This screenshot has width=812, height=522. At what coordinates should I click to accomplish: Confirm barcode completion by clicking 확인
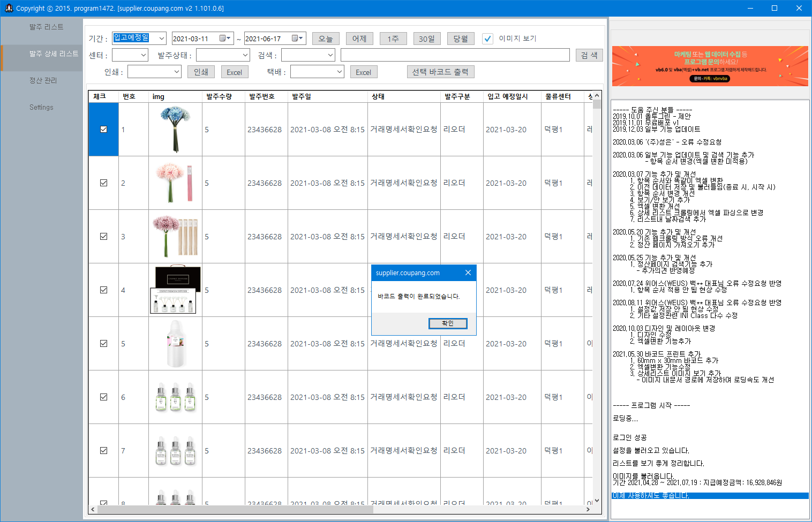click(x=448, y=323)
